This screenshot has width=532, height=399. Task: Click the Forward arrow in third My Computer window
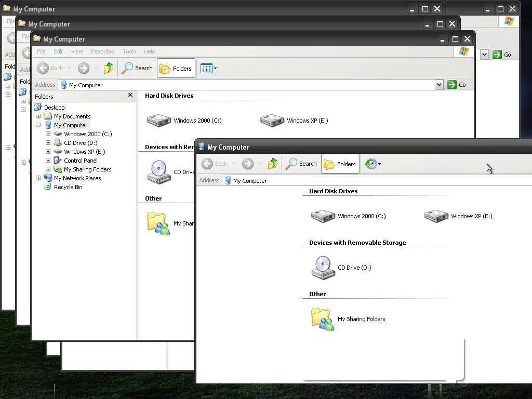click(x=84, y=68)
